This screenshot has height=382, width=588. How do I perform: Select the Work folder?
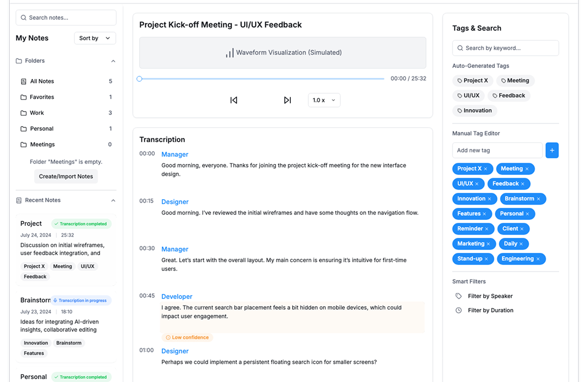[37, 113]
